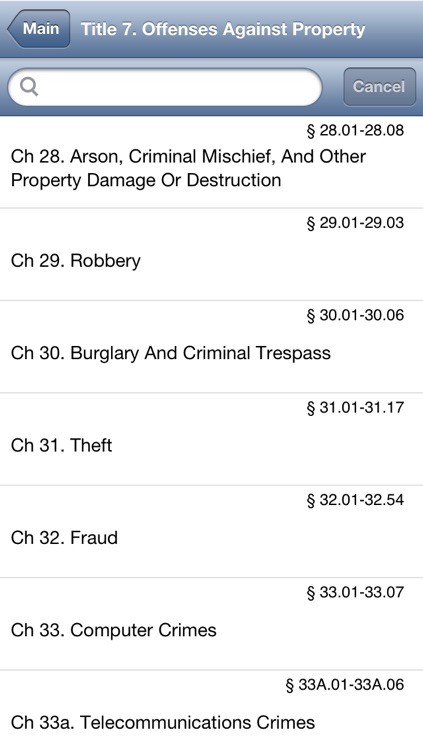Open Ch 31. Theft chapter

pyautogui.click(x=212, y=439)
